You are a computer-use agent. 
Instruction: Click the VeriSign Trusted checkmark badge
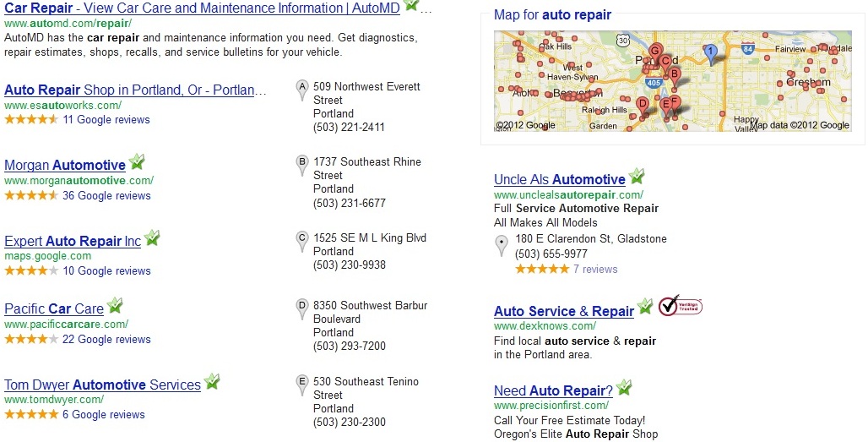(x=681, y=306)
